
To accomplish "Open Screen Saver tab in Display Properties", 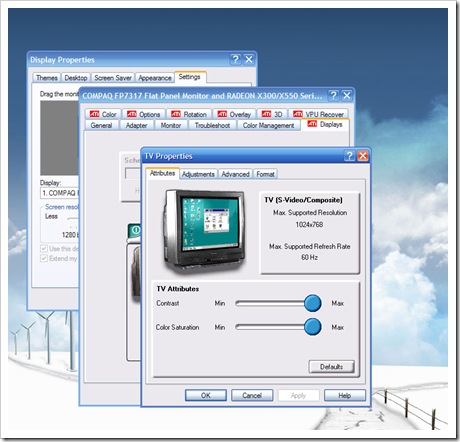I will click(x=113, y=78).
